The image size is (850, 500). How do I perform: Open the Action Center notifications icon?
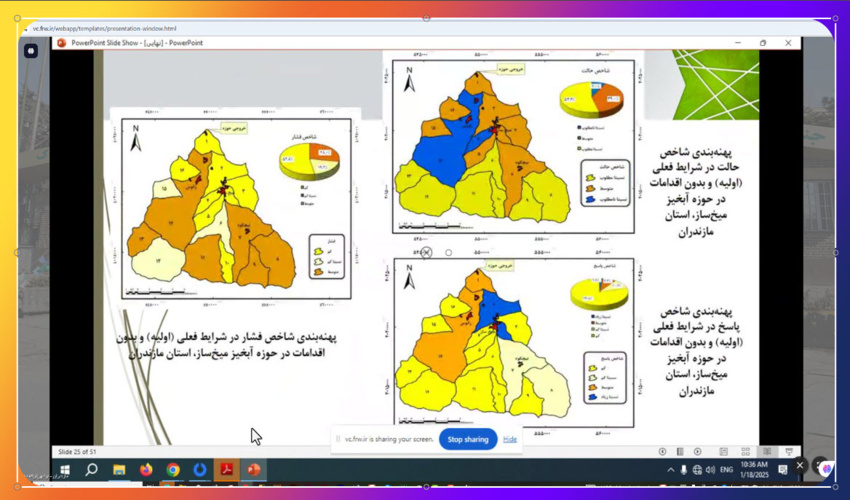pos(783,470)
